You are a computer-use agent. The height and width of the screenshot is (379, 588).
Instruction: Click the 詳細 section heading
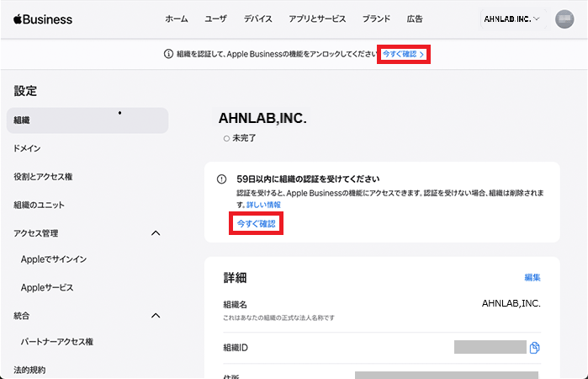pyautogui.click(x=235, y=278)
